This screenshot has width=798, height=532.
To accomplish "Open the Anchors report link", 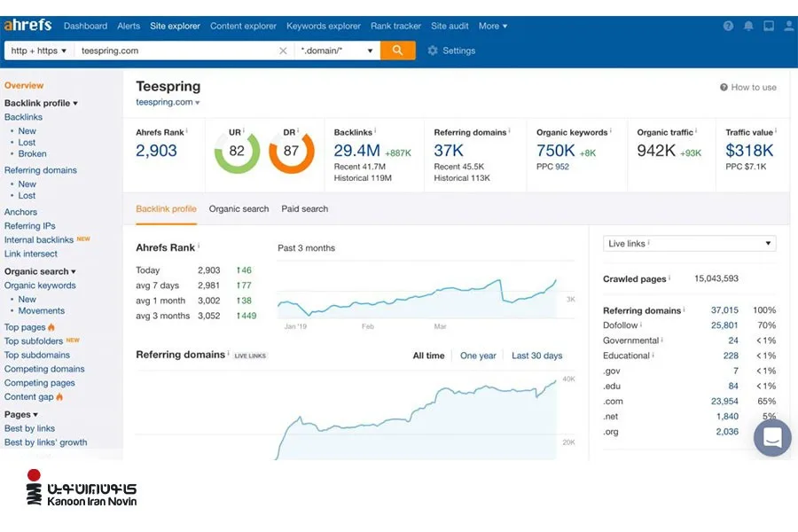I will [21, 212].
